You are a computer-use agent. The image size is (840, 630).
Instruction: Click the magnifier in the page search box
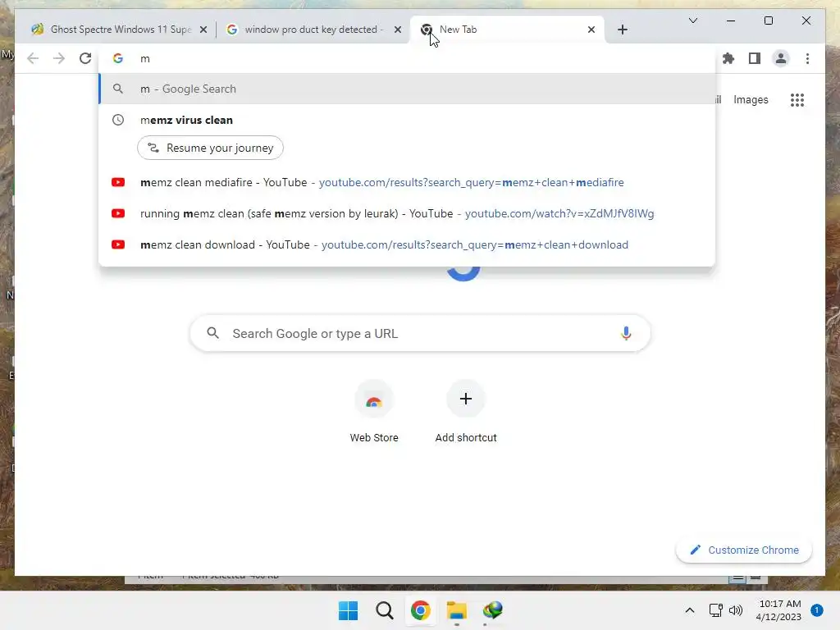point(212,333)
